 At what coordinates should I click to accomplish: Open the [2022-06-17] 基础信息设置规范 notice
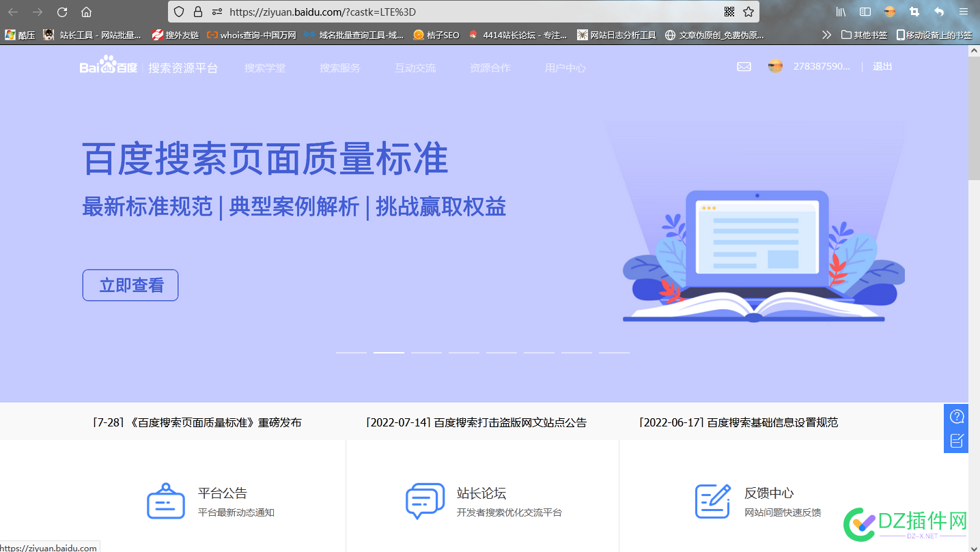(x=738, y=422)
